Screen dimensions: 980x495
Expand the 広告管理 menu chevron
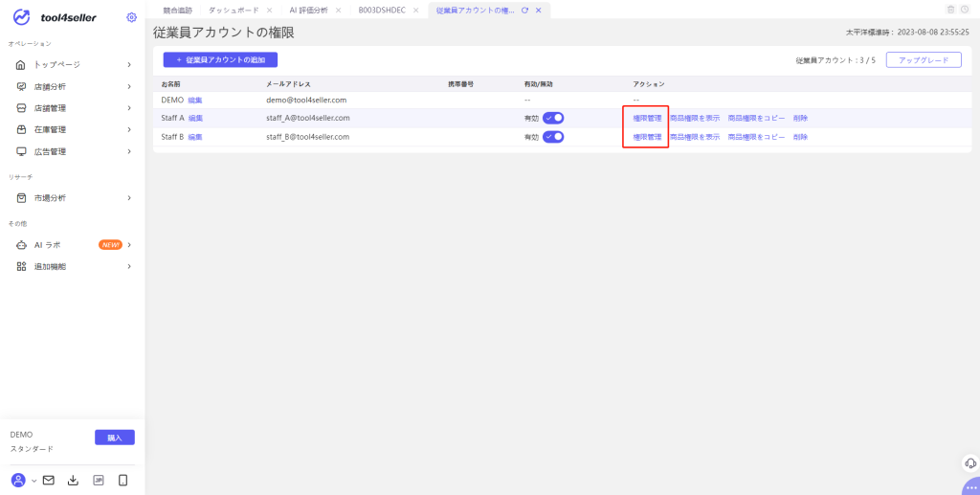pyautogui.click(x=129, y=151)
